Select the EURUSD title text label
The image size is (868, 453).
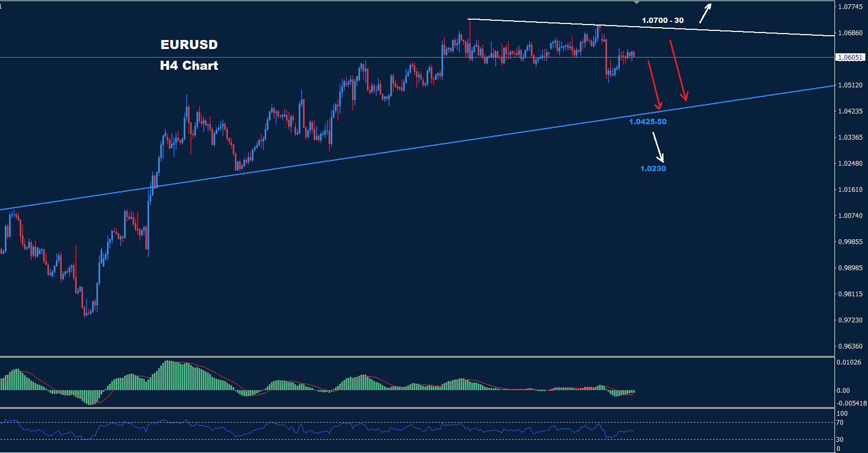click(x=189, y=45)
